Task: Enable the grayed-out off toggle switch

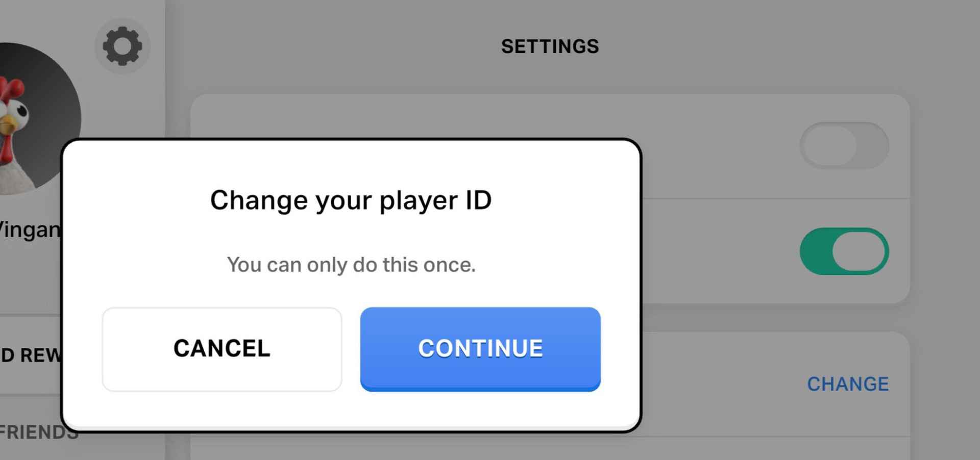Action: pos(844,145)
